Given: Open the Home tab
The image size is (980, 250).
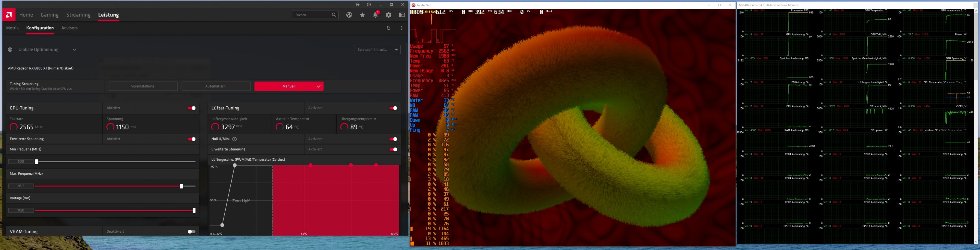Looking at the screenshot, I should pos(26,15).
